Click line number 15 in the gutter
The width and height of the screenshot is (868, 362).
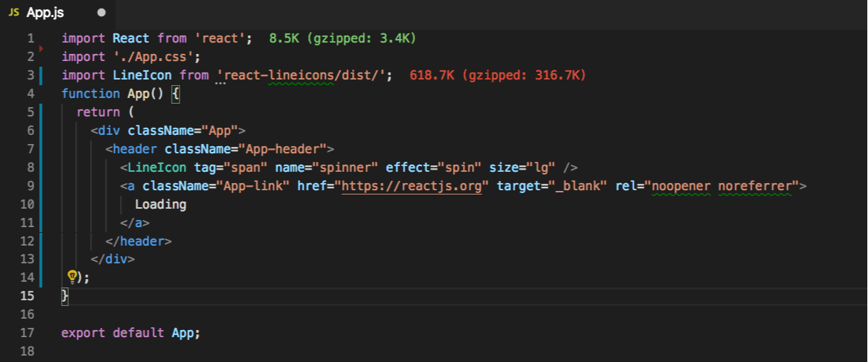click(27, 296)
